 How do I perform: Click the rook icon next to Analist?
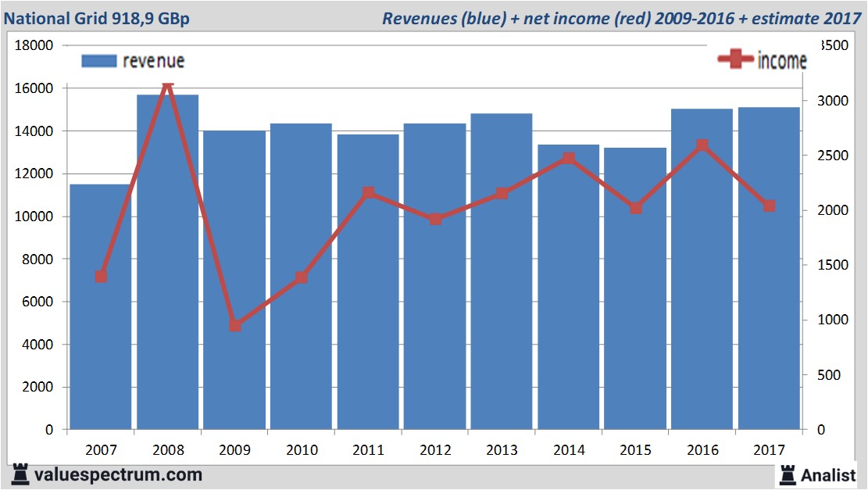click(788, 475)
